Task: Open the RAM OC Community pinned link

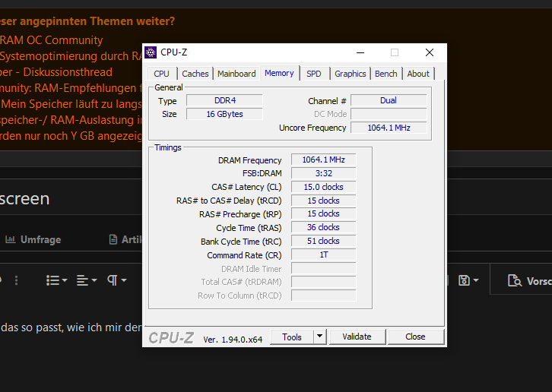Action: click(x=52, y=40)
